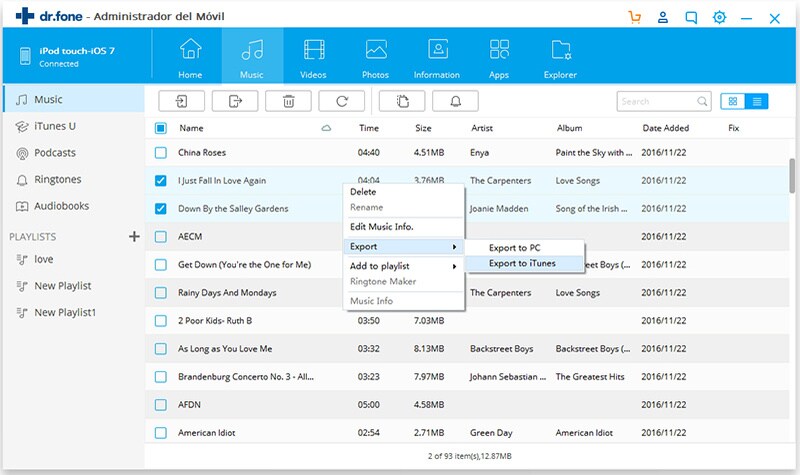Click the Fix column header

[x=734, y=128]
